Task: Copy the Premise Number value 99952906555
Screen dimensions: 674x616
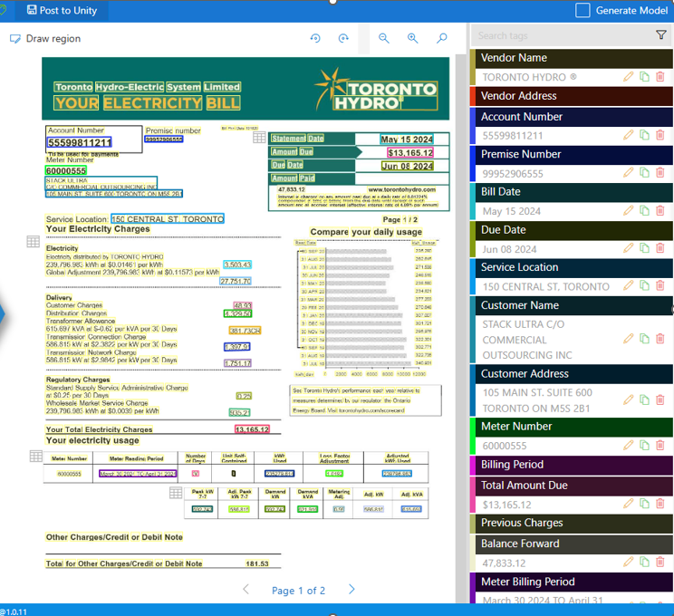Action: (644, 173)
